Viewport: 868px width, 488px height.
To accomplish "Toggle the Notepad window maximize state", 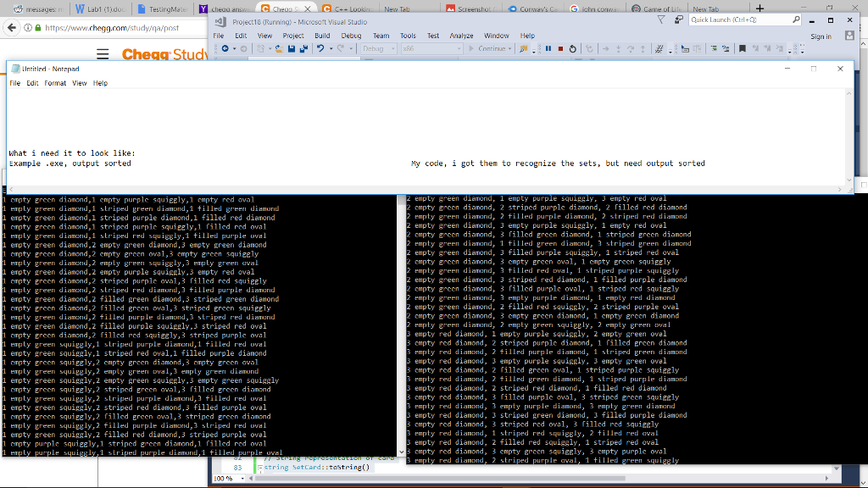I will coord(812,69).
